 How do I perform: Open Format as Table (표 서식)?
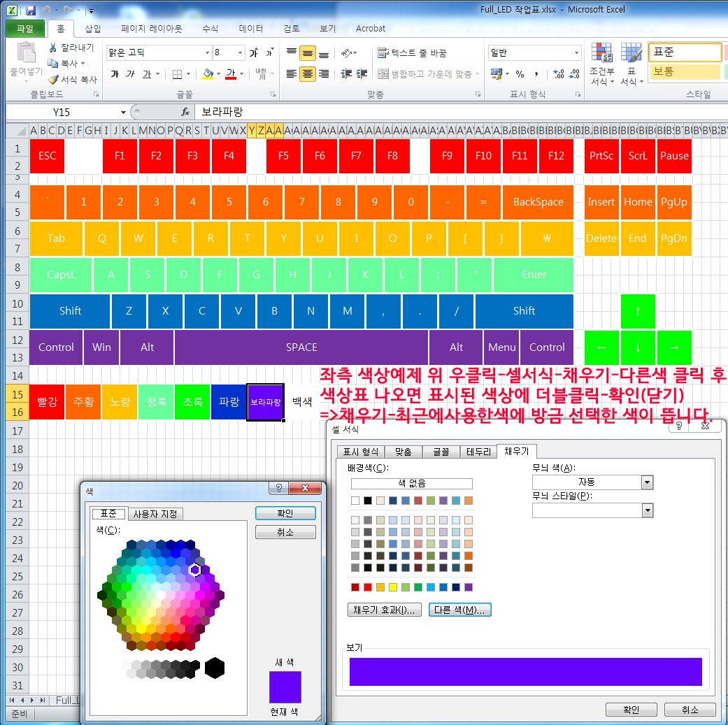pos(631,64)
